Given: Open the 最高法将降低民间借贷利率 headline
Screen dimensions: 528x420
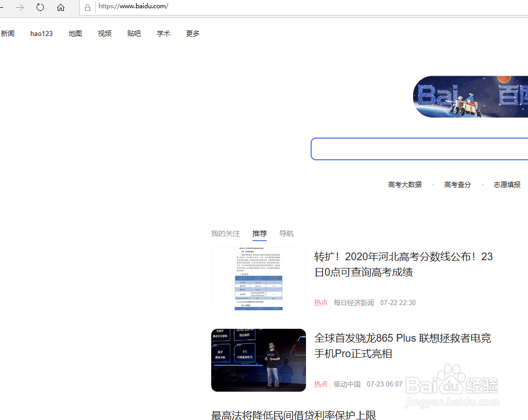Looking at the screenshot, I should pyautogui.click(x=293, y=415).
